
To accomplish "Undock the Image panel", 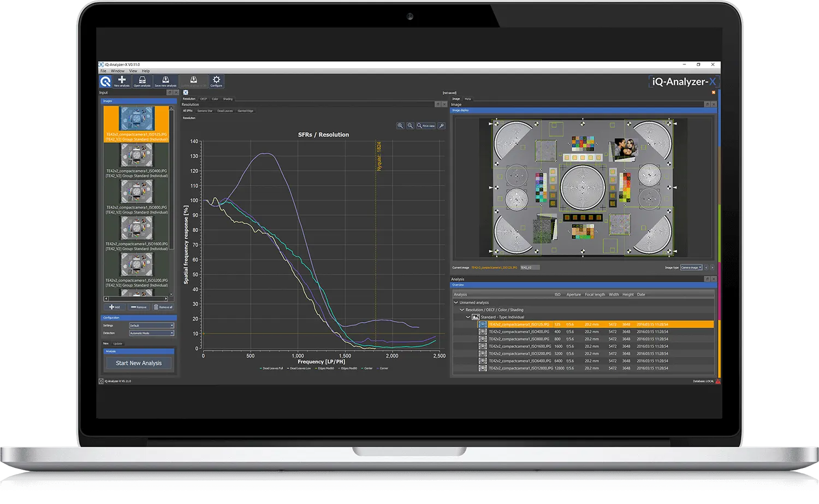I will (x=707, y=104).
